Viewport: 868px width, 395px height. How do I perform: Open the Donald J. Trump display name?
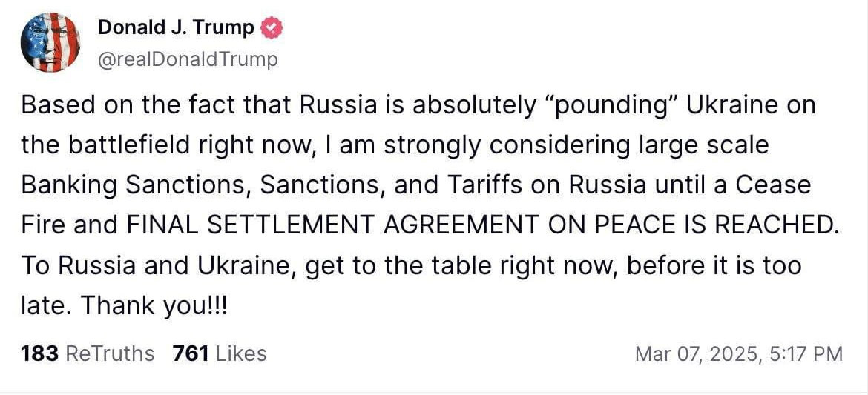tap(177, 27)
